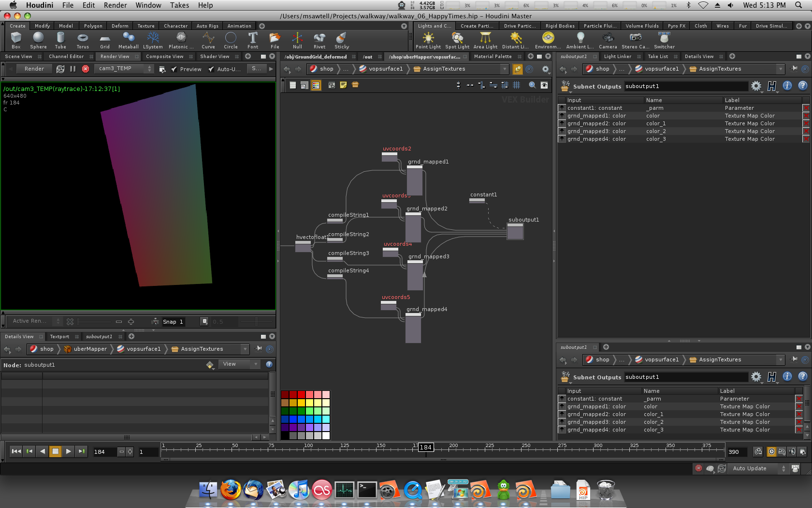Click the magnifier find-node icon in network editor
This screenshot has width=812, height=508.
[x=532, y=85]
